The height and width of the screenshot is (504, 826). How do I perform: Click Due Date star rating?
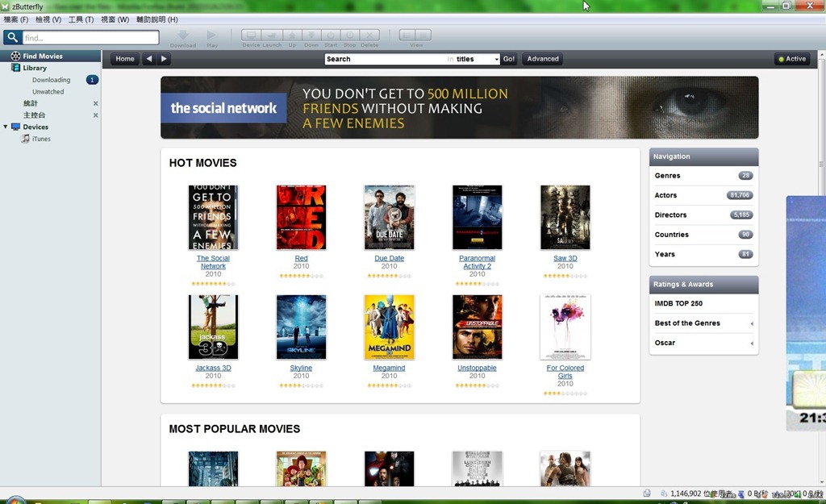[x=390, y=276]
